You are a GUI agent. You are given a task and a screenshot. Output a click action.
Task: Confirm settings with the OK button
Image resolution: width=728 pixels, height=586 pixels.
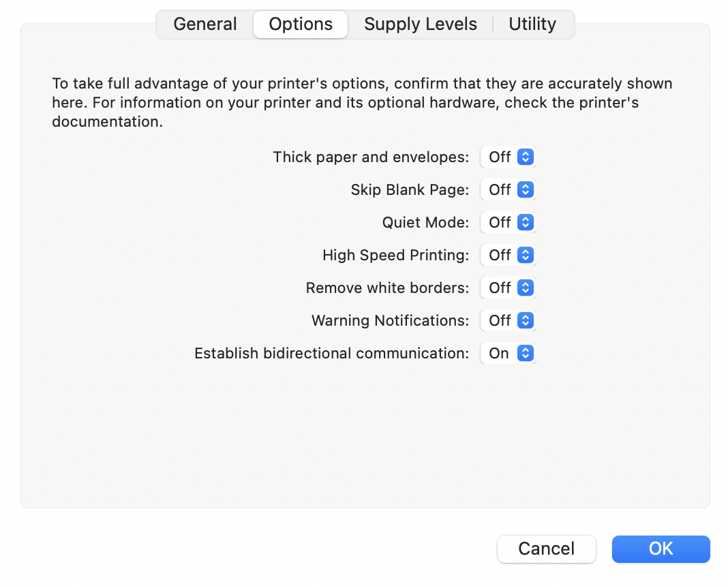[661, 549]
